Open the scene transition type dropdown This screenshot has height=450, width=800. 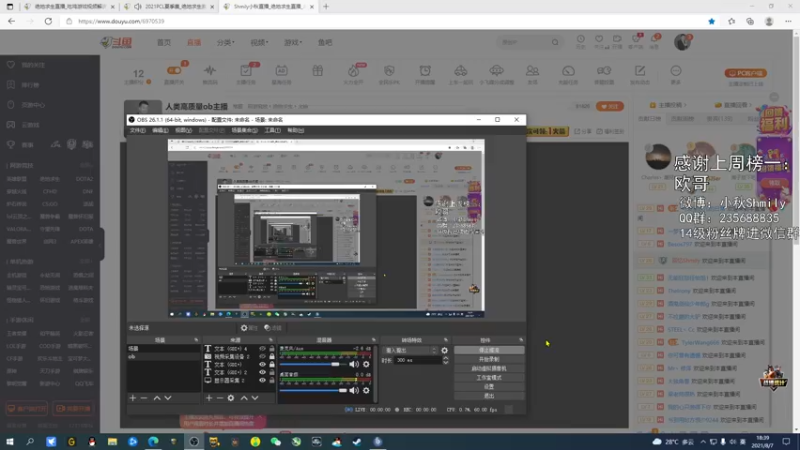click(410, 351)
